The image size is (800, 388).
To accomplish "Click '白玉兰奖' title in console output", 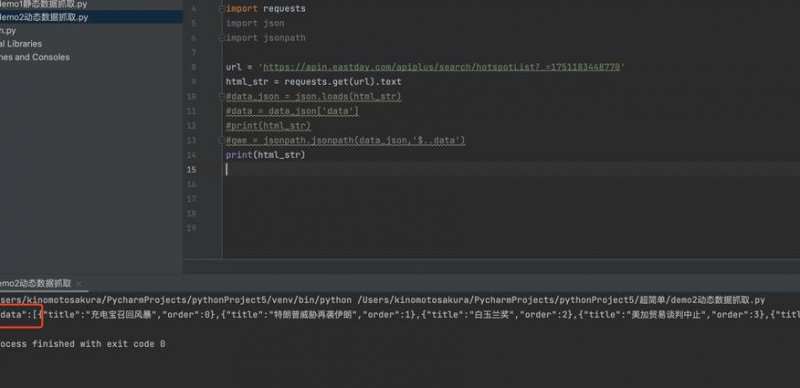I will 492,315.
